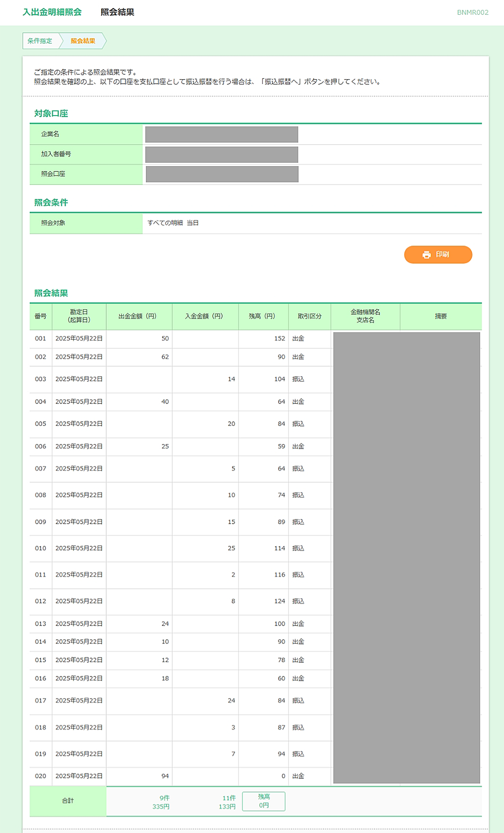Click the 入出金明細照会 page title
504x833 pixels.
pos(52,12)
